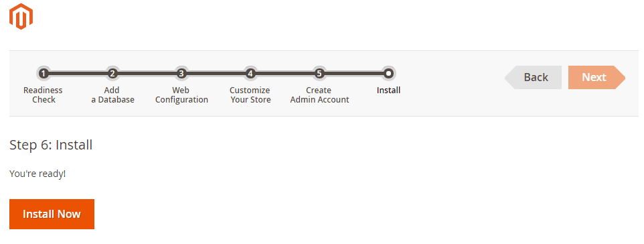Open the Customize Your Store step label
The height and width of the screenshot is (244, 644).
250,95
